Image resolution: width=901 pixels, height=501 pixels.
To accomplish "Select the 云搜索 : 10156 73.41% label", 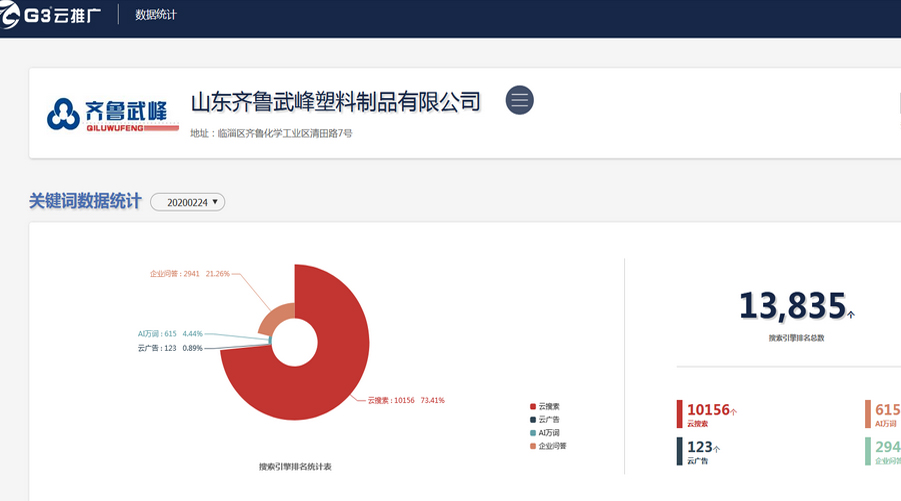I will 406,400.
